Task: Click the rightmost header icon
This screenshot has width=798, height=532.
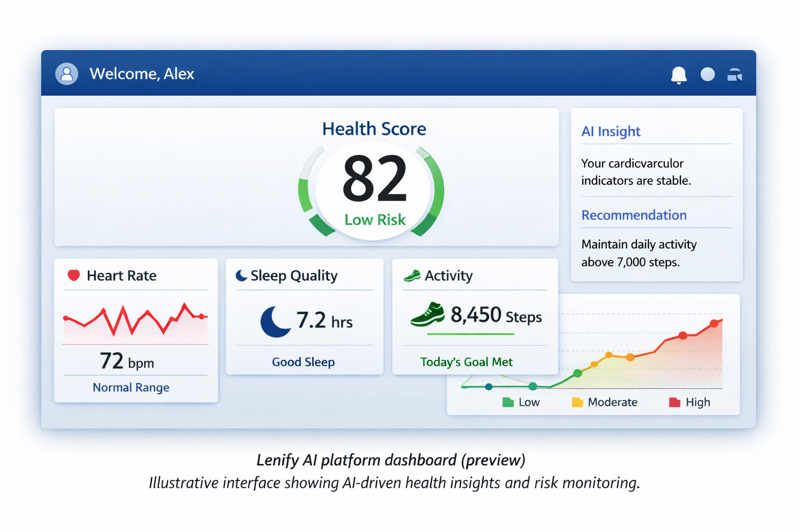Action: coord(735,75)
